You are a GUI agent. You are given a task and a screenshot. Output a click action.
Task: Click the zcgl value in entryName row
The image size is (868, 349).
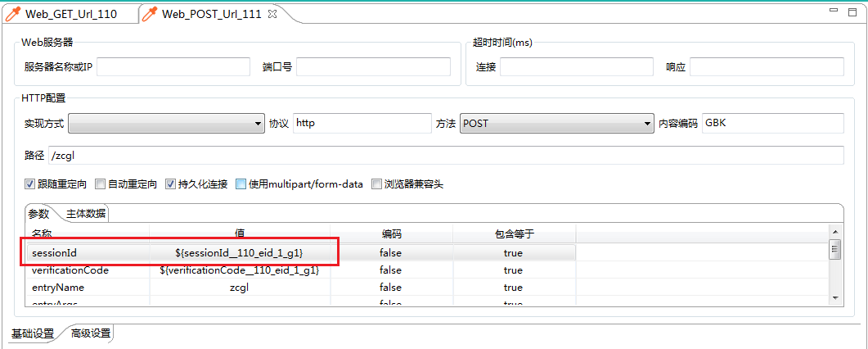(x=240, y=288)
